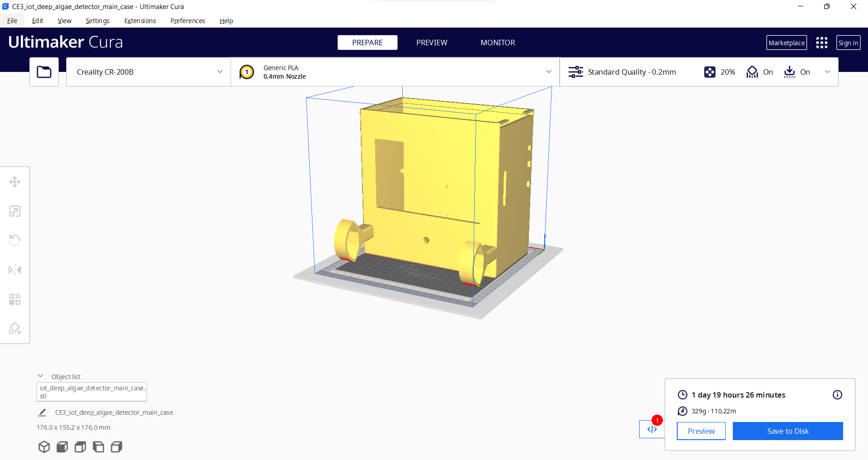Select the Mirror tool in left toolbar
Screen dimensions: 868x460
click(x=15, y=270)
